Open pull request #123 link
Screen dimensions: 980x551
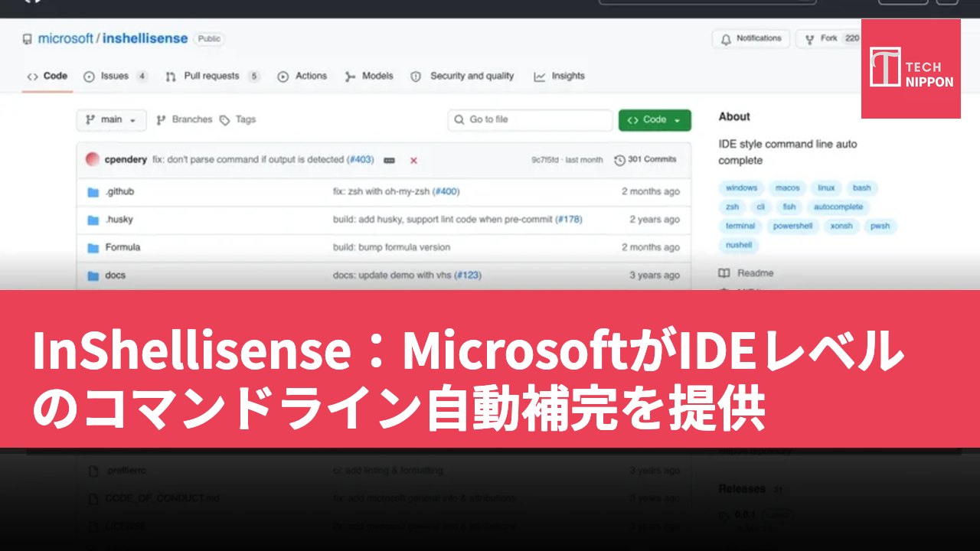click(x=468, y=275)
